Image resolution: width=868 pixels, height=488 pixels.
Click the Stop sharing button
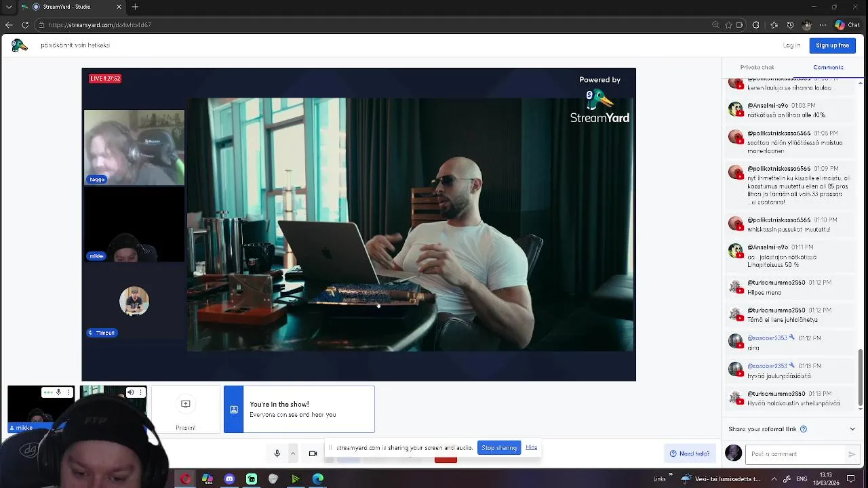(x=499, y=447)
